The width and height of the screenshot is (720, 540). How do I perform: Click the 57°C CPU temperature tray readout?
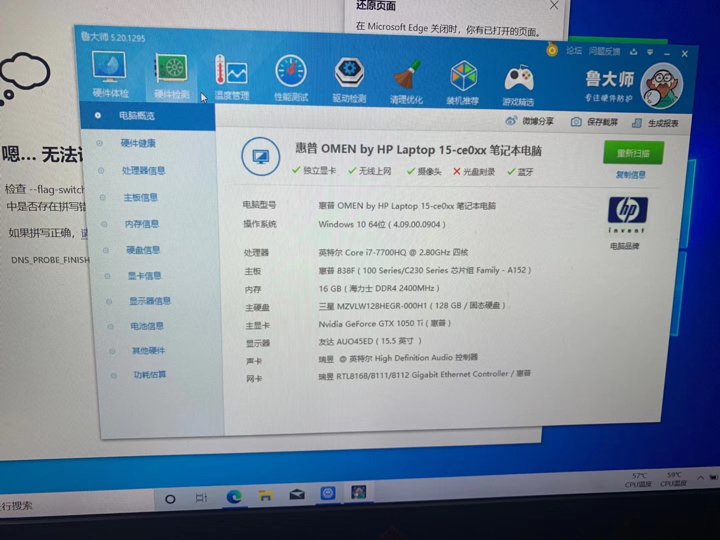tap(639, 480)
